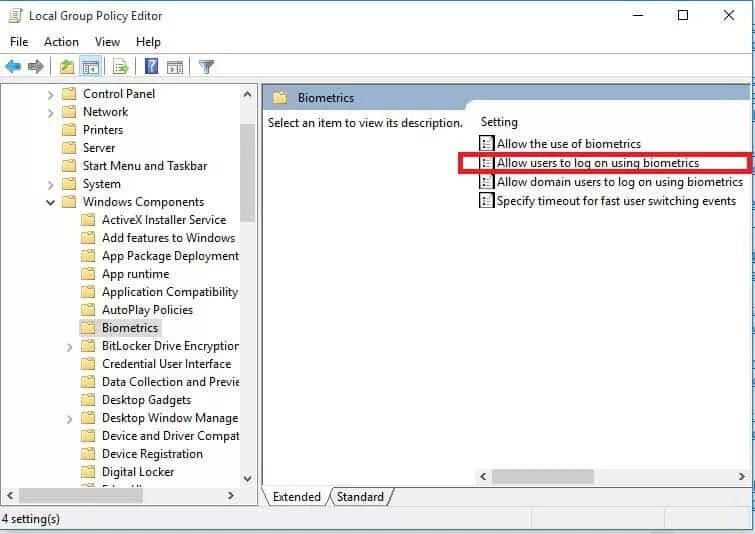Open the Action menu
755x534 pixels.
point(61,42)
